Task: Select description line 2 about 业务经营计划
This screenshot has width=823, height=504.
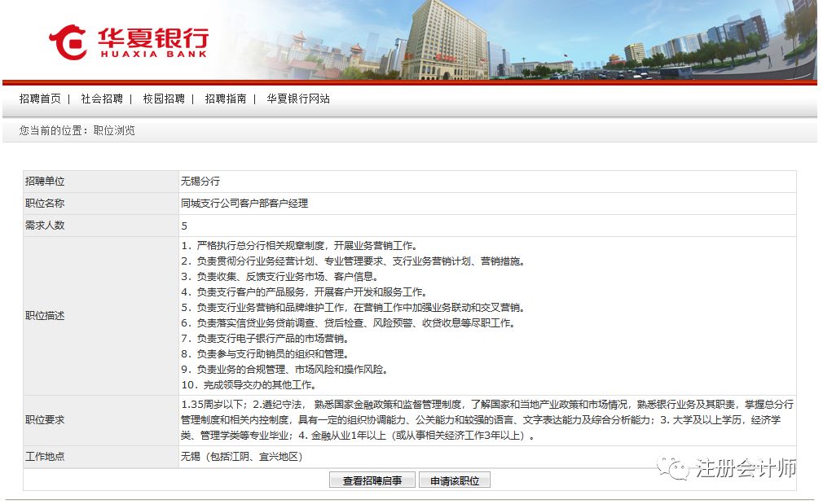Action: [x=354, y=261]
